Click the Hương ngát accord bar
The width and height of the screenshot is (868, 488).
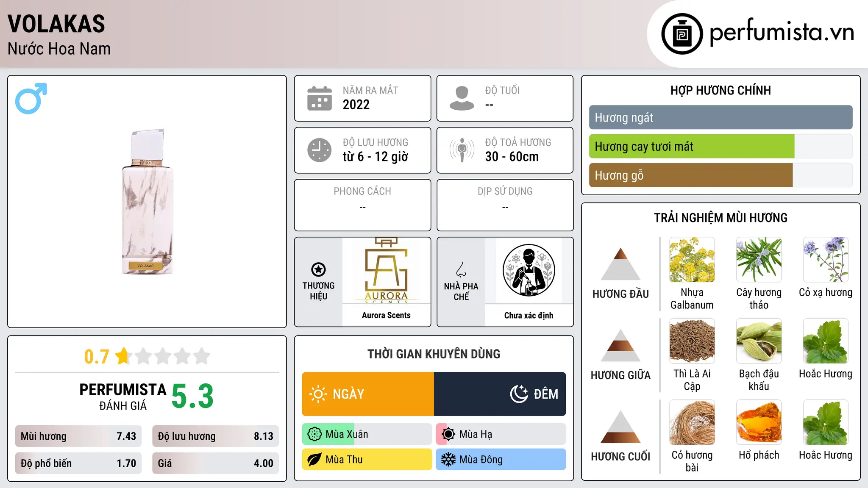[721, 117]
